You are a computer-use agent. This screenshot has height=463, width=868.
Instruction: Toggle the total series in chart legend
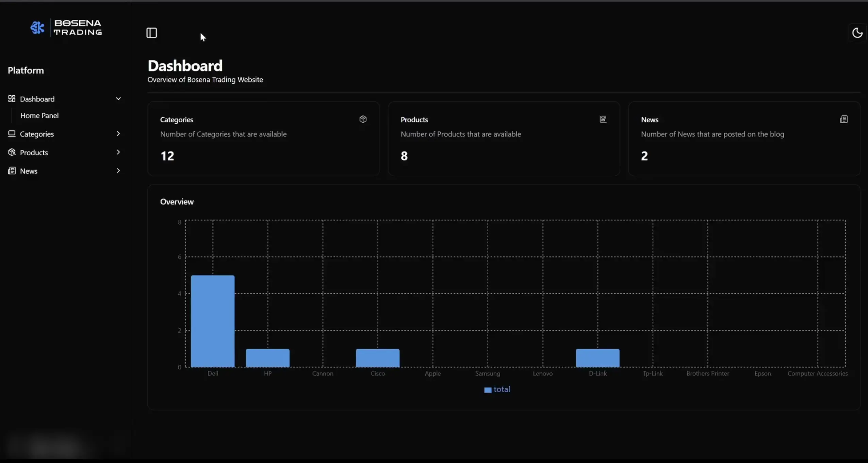pyautogui.click(x=497, y=389)
